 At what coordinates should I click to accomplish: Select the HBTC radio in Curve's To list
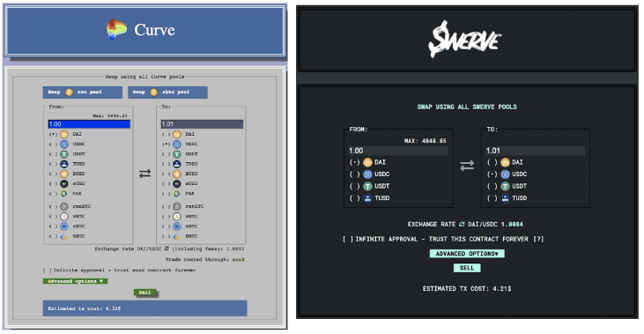pyautogui.click(x=166, y=237)
